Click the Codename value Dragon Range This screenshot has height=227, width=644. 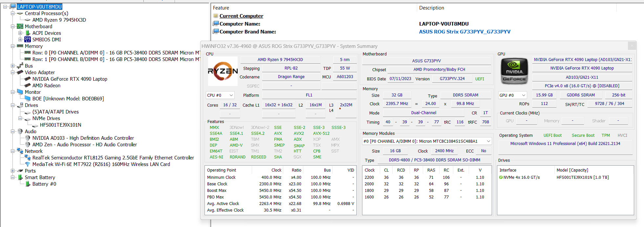coord(291,76)
